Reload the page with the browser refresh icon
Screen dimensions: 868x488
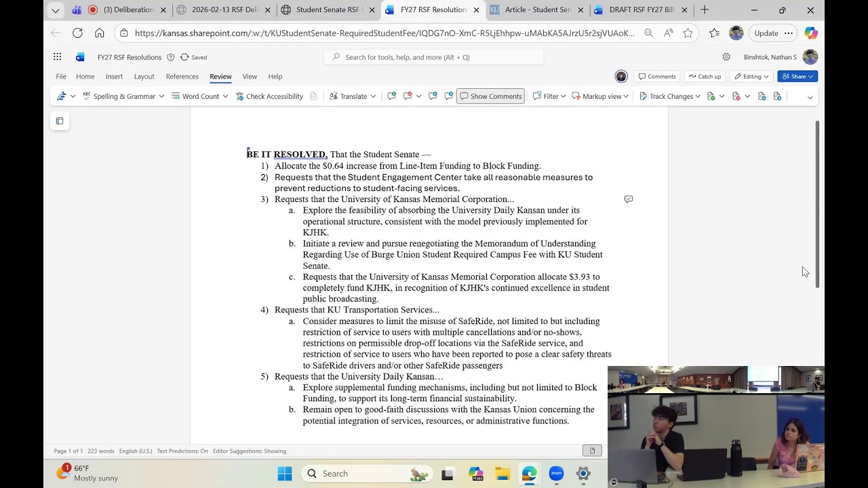77,33
